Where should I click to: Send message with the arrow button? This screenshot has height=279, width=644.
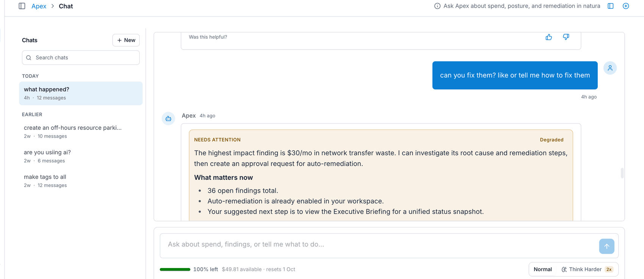click(606, 246)
